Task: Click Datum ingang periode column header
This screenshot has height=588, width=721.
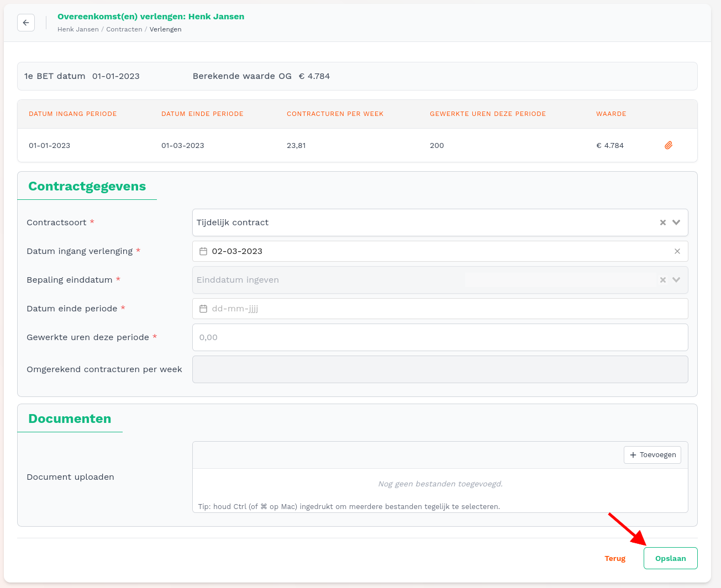Action: click(x=73, y=114)
